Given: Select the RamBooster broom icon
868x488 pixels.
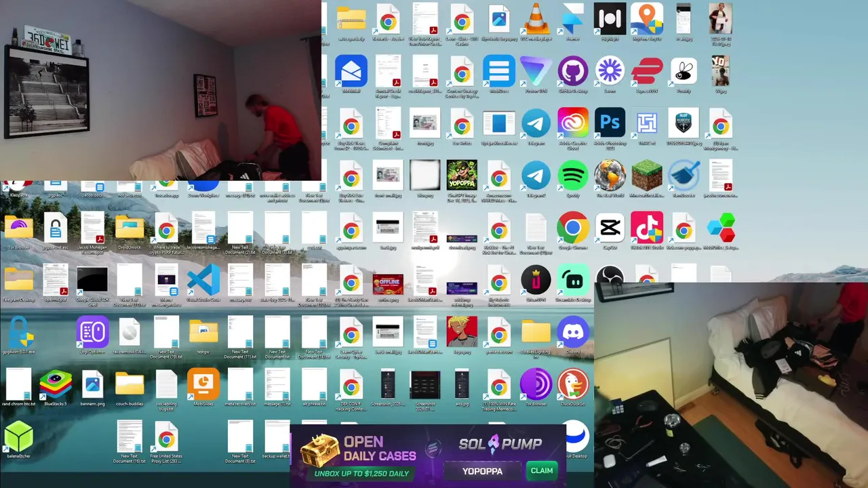Looking at the screenshot, I should click(684, 176).
